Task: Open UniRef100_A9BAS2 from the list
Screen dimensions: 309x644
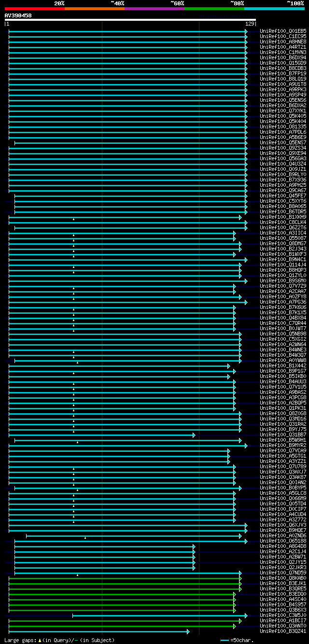Action: point(283,392)
